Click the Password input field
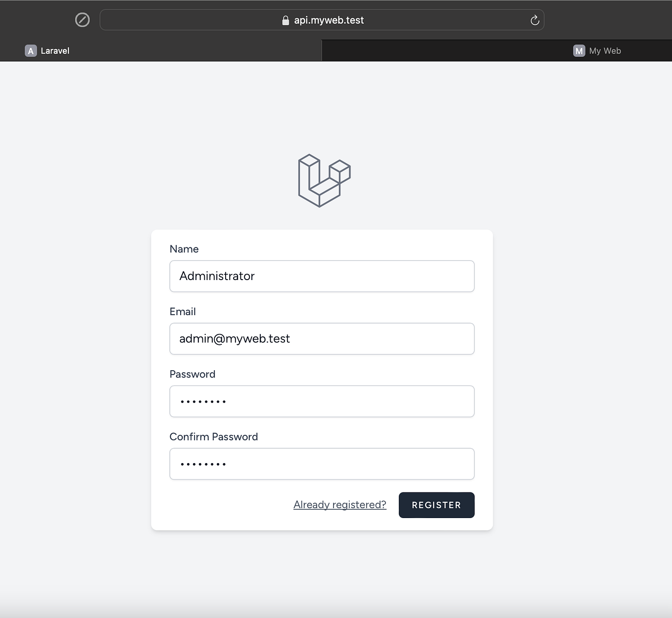Screen dimensions: 672x618 (x=322, y=401)
